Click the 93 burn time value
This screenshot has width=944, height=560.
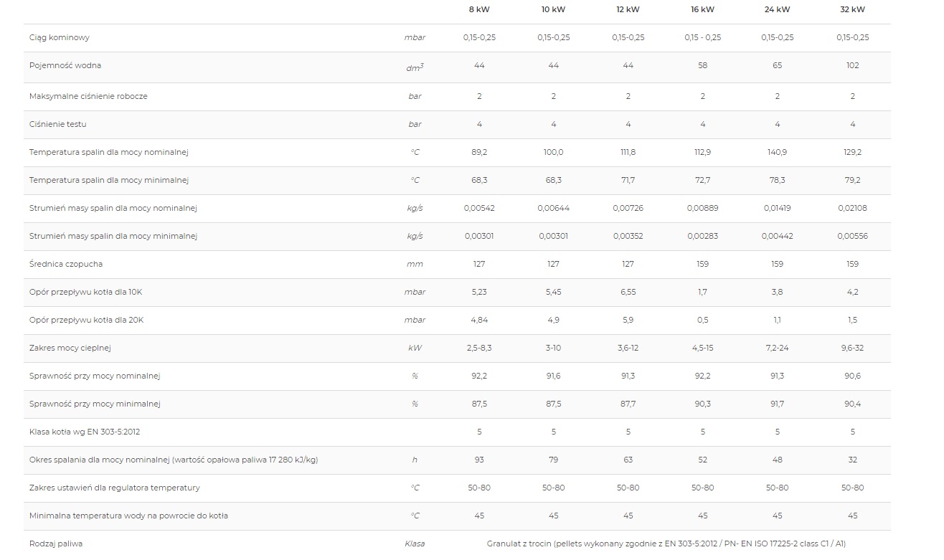point(479,460)
